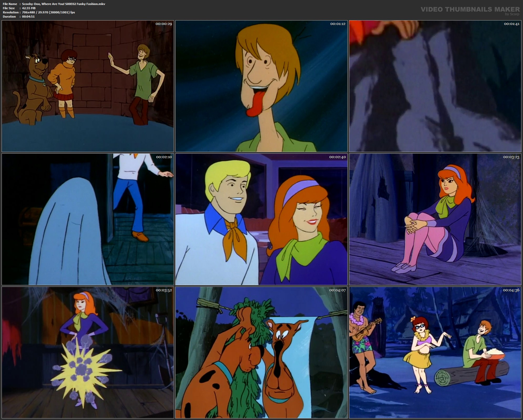Select Fred and Daphne thumbnail at 00:02:40
523x420 pixels.
point(261,219)
